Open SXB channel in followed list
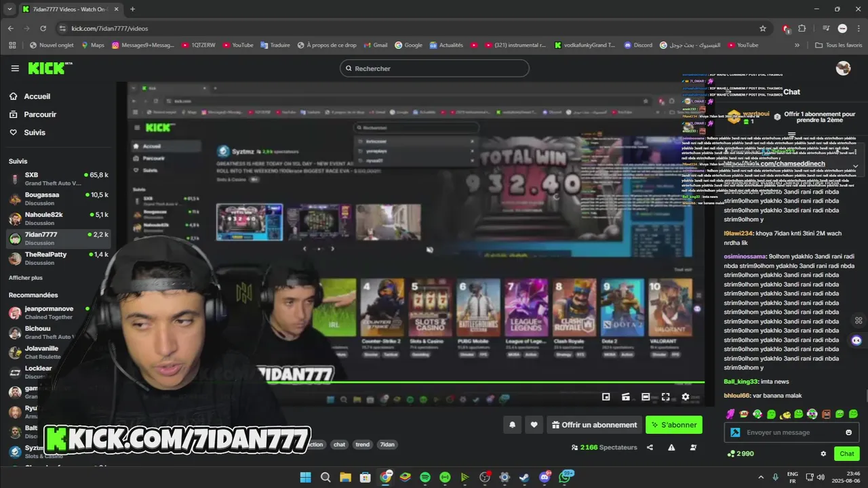Screen dimensions: 868x488 tap(58, 179)
